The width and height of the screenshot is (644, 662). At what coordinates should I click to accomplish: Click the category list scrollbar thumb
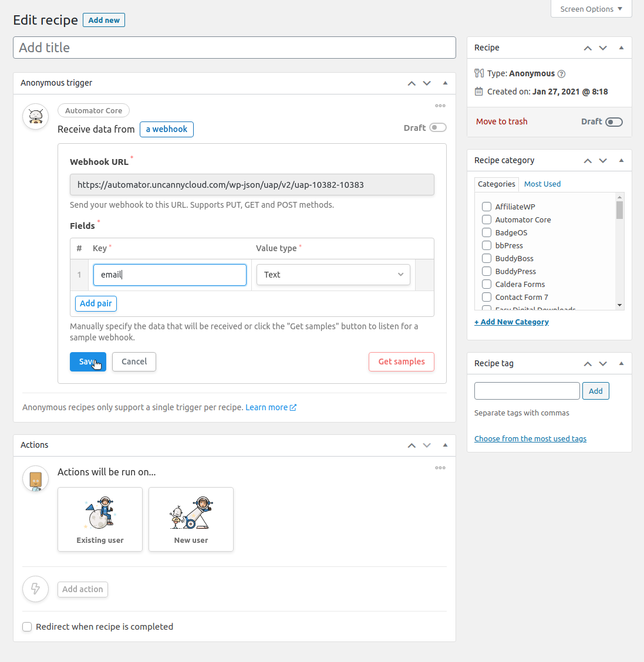pyautogui.click(x=619, y=210)
